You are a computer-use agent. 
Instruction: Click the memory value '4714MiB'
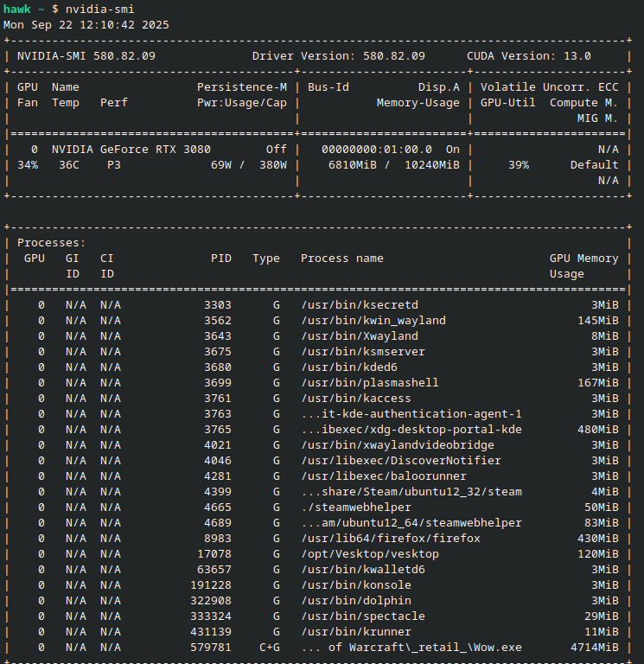[x=595, y=648]
